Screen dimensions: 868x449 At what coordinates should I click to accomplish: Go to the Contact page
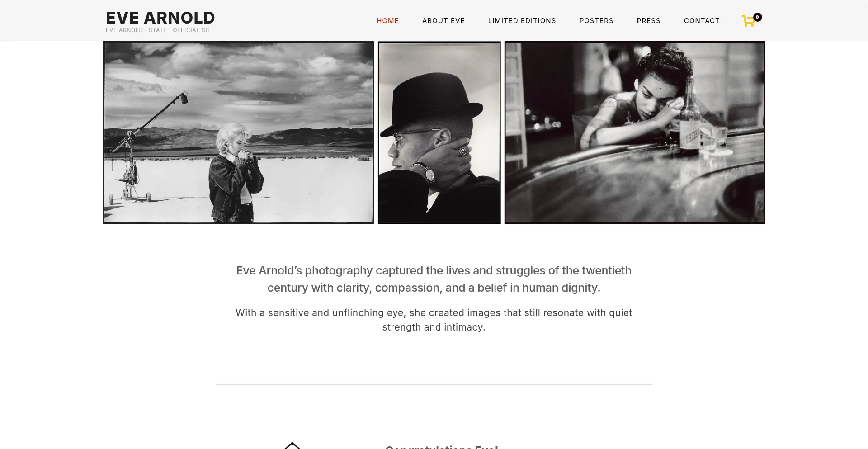click(702, 21)
